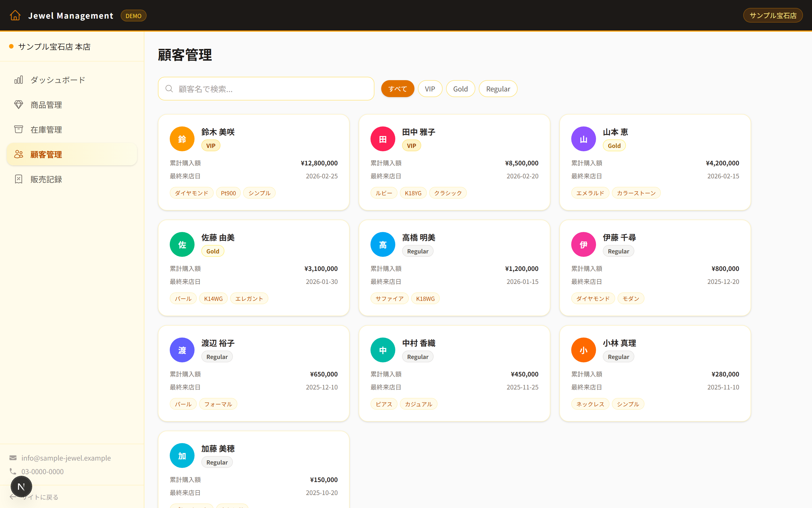Open customer card 佐藤 由美
The width and height of the screenshot is (812, 508).
pyautogui.click(x=254, y=268)
